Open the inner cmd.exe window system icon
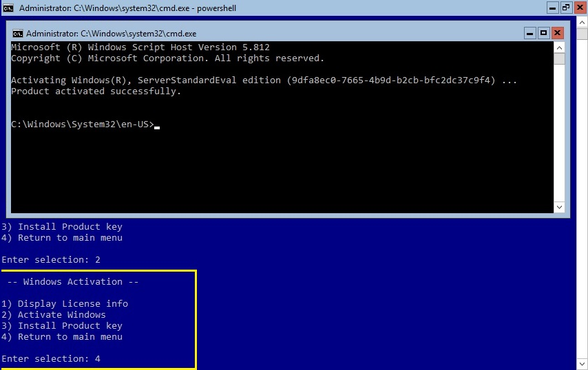588x370 pixels. click(x=18, y=33)
